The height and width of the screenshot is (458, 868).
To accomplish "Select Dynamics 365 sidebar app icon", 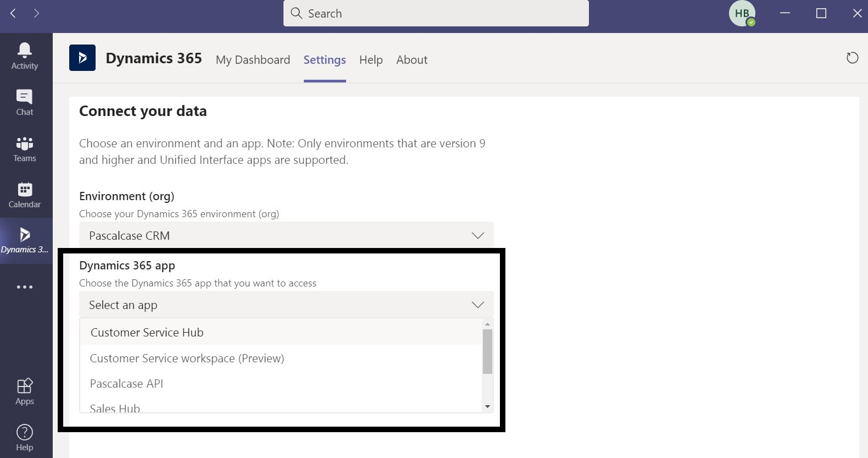I will (x=25, y=241).
